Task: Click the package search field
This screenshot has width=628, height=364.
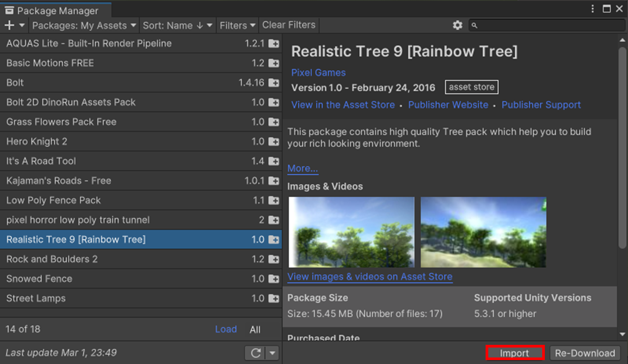Action: click(x=547, y=25)
